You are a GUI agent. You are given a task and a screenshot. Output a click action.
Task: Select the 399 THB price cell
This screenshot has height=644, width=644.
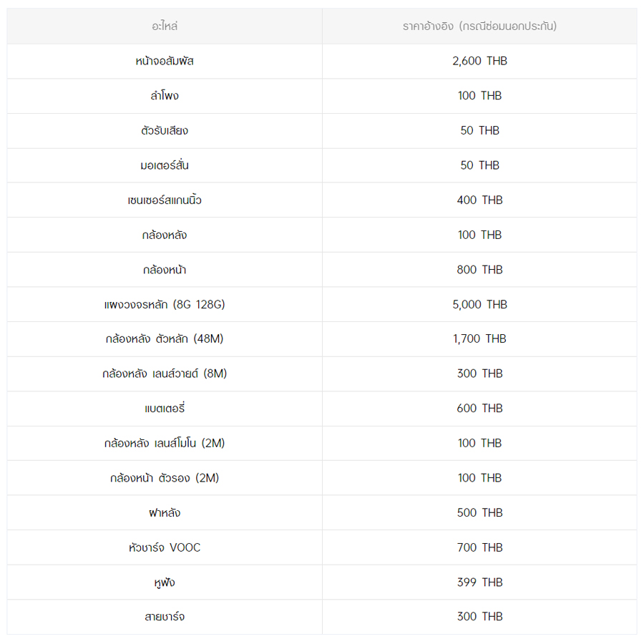tap(479, 582)
